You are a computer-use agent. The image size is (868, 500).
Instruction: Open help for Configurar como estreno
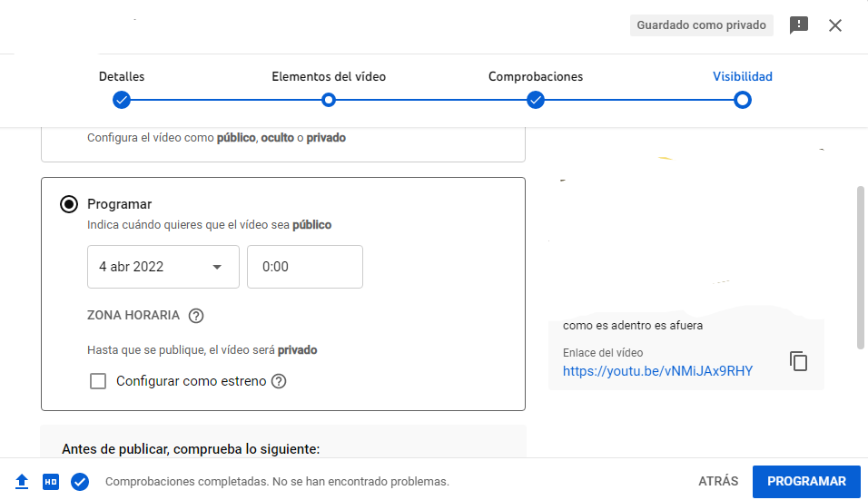click(279, 381)
